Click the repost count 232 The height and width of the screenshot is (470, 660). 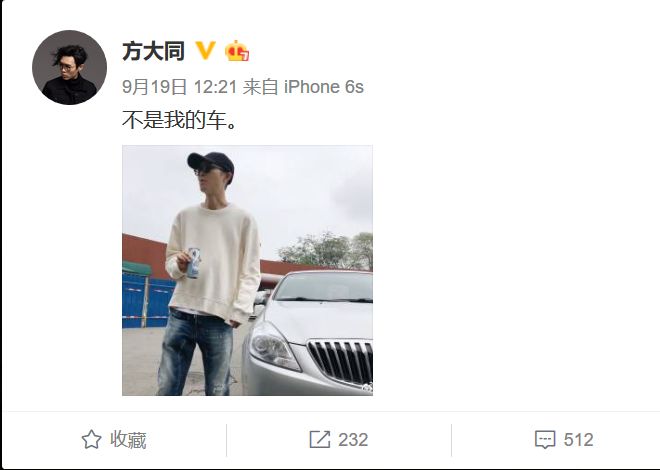353,440
